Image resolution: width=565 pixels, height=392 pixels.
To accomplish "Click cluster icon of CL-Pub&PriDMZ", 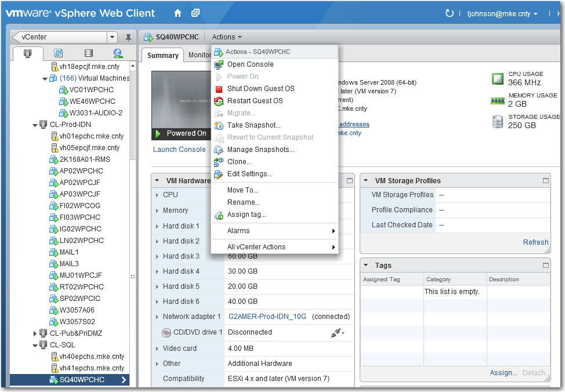I will 44,333.
